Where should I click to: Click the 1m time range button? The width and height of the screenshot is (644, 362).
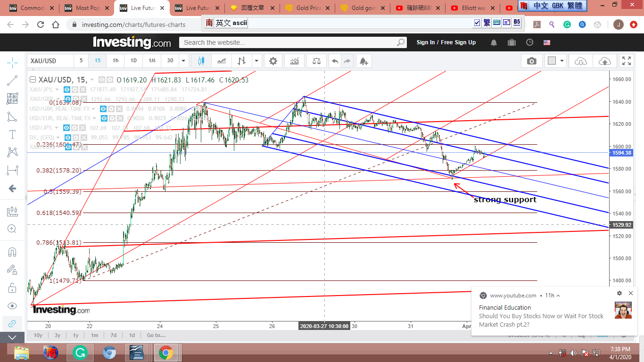[95, 335]
